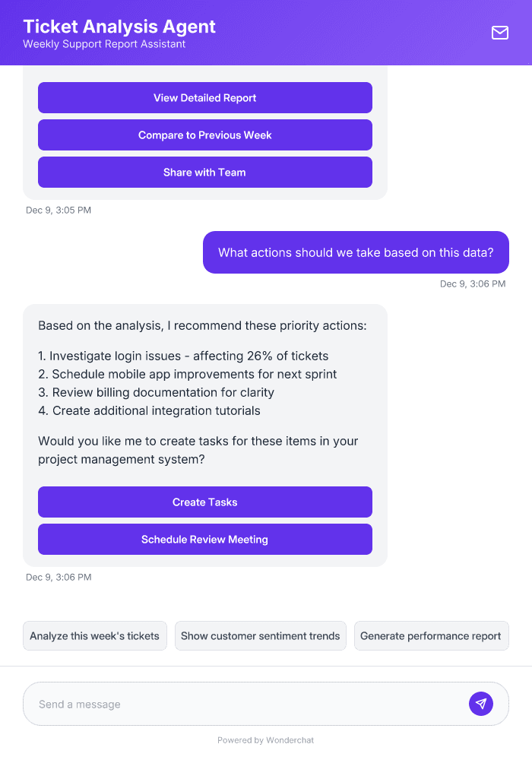Select the send arrow inside the message bar
Image resolution: width=532 pixels, height=760 pixels.
click(x=481, y=703)
